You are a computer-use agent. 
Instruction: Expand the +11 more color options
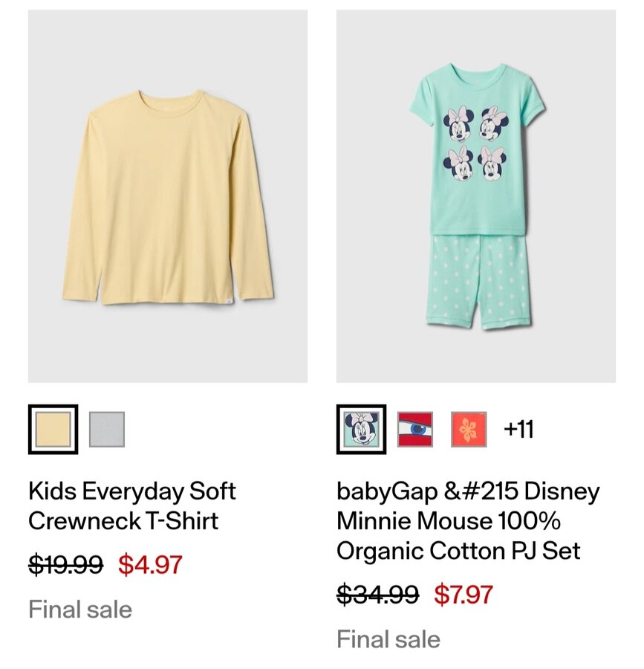(518, 429)
